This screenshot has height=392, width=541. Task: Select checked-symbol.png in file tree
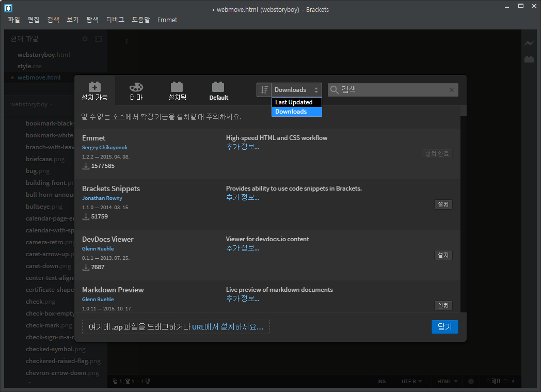56,349
